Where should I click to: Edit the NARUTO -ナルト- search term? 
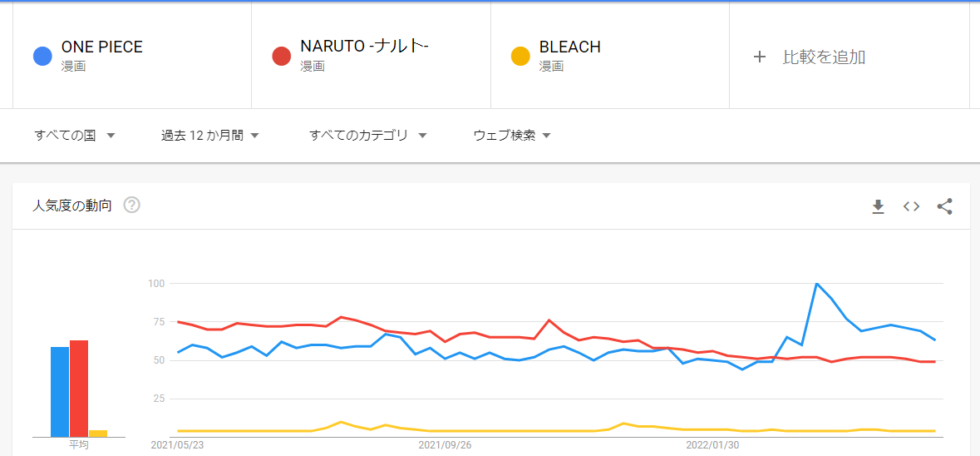(x=364, y=47)
